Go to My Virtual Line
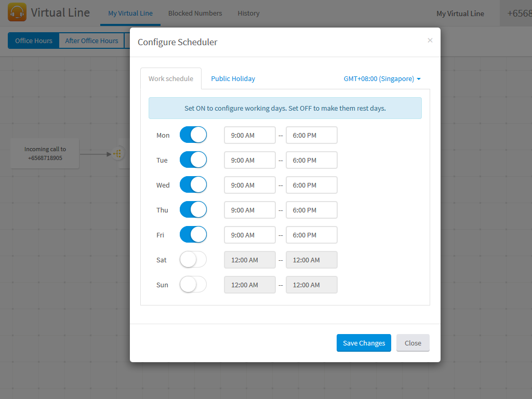532x399 pixels. pos(130,13)
